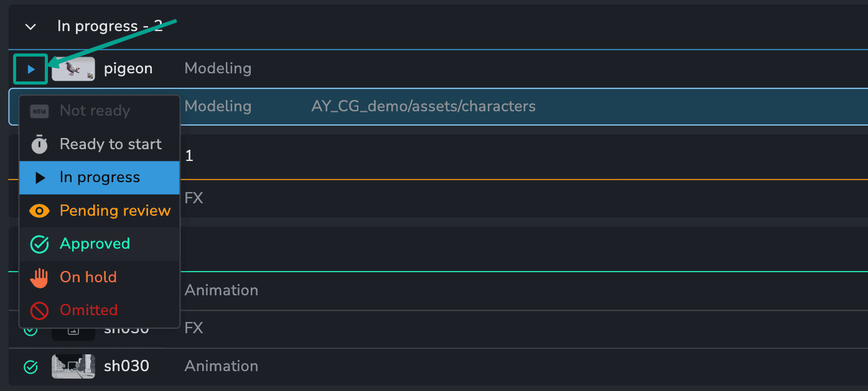Click the sh030 Animation thumbnail
The width and height of the screenshot is (868, 391).
point(73,367)
